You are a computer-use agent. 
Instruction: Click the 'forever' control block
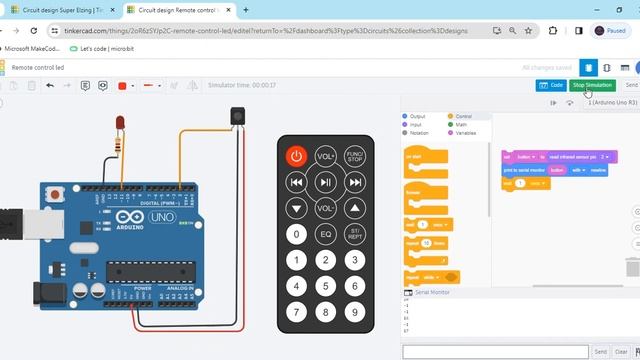coord(426,198)
